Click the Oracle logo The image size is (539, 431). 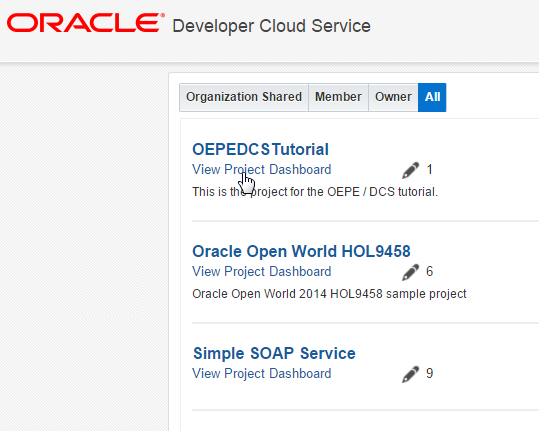click(86, 23)
